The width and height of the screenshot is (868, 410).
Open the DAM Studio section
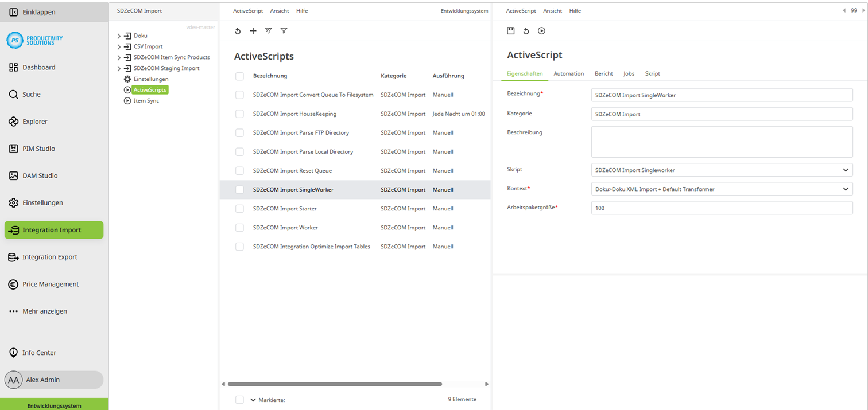pyautogui.click(x=40, y=175)
